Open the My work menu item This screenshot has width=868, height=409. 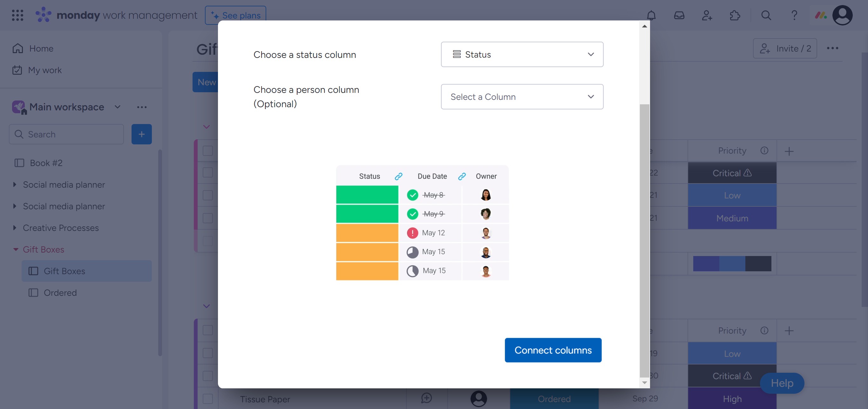click(x=44, y=70)
